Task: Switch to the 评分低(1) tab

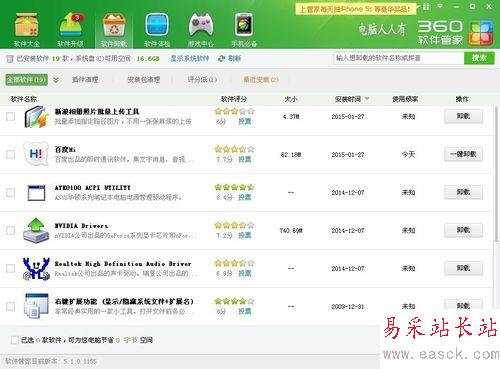Action: tap(202, 80)
